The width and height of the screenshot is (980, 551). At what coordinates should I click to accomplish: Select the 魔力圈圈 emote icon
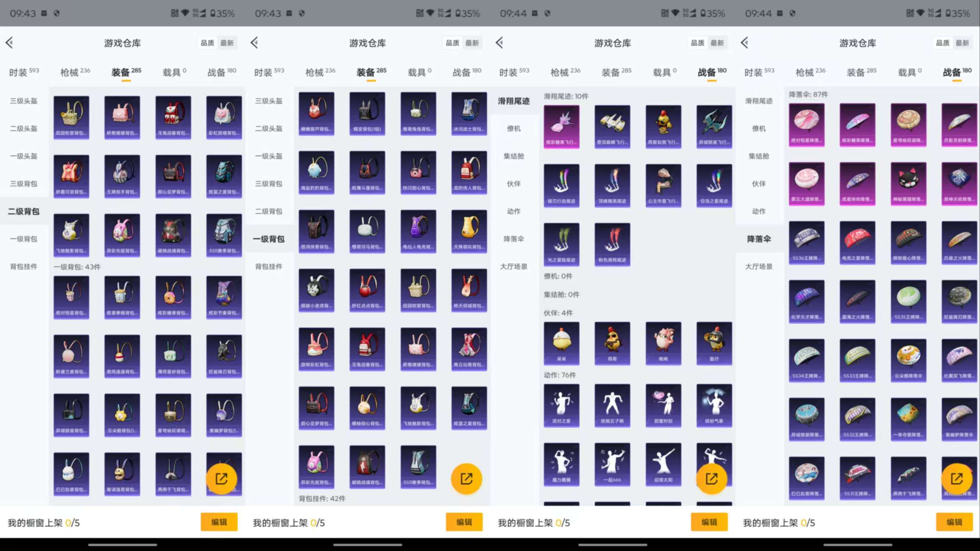[x=561, y=465]
